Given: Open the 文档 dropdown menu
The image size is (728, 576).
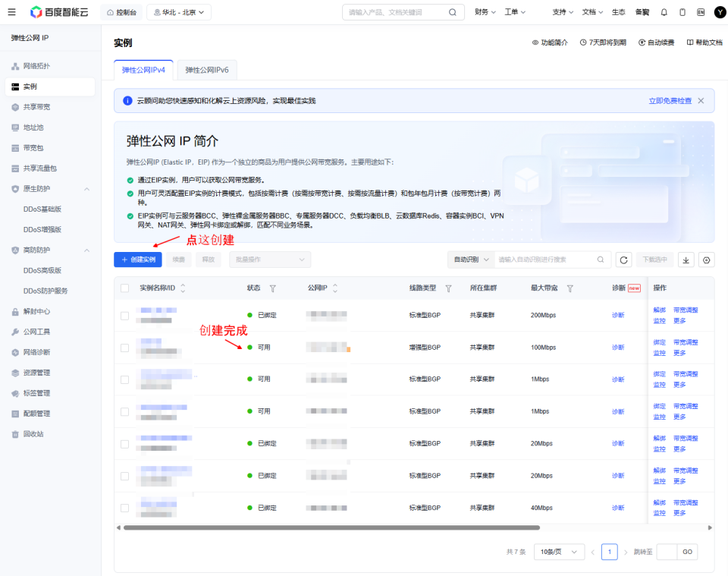Looking at the screenshot, I should [592, 12].
